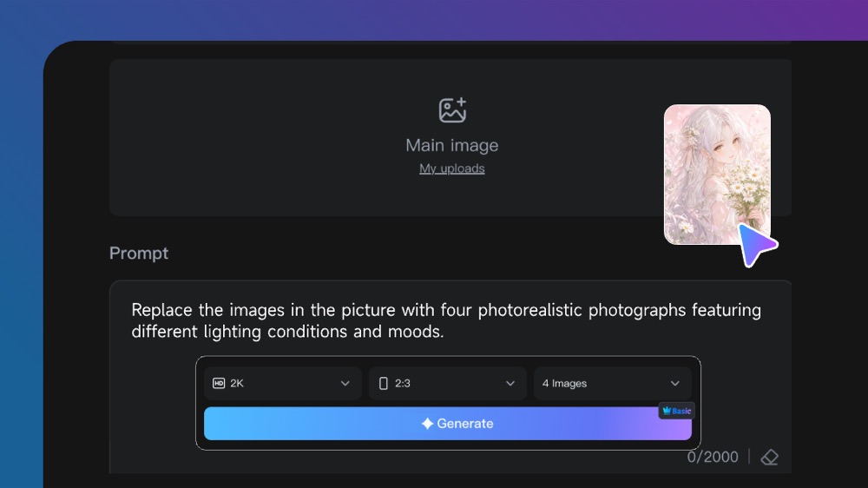Open the 2K resolution dropdown
868x488 pixels.
tap(282, 383)
